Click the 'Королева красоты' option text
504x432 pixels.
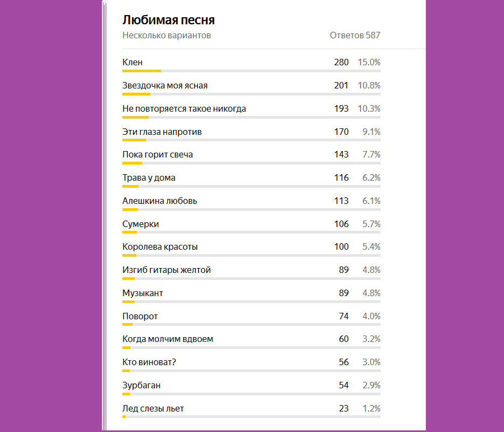pyautogui.click(x=160, y=247)
